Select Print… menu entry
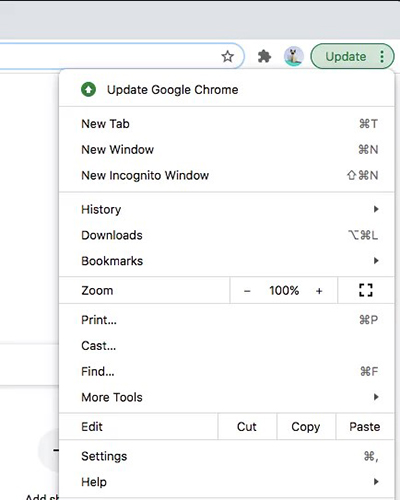This screenshot has height=500, width=400. click(x=227, y=320)
